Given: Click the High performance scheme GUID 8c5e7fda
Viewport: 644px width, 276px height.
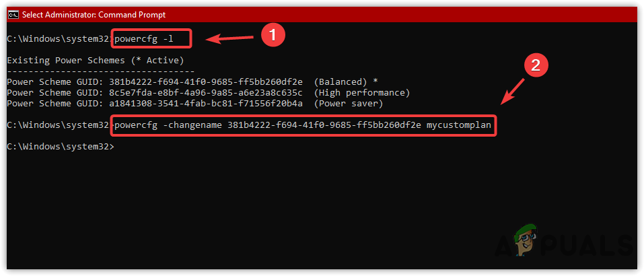Looking at the screenshot, I should (x=205, y=92).
